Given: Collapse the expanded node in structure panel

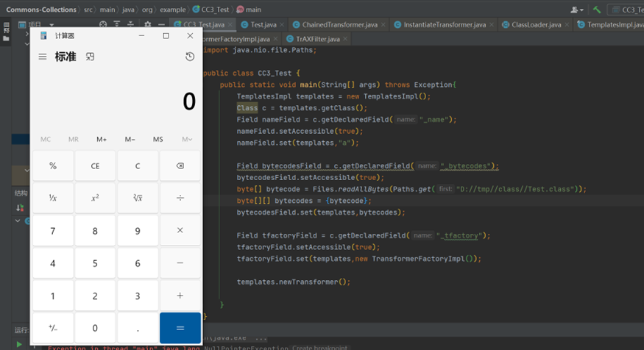Looking at the screenshot, I should point(18,221).
